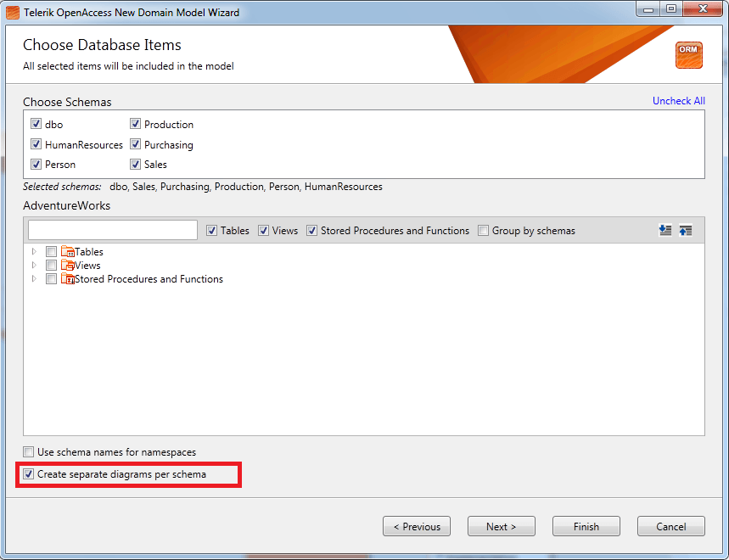Minimize the wizard window

click(x=648, y=8)
